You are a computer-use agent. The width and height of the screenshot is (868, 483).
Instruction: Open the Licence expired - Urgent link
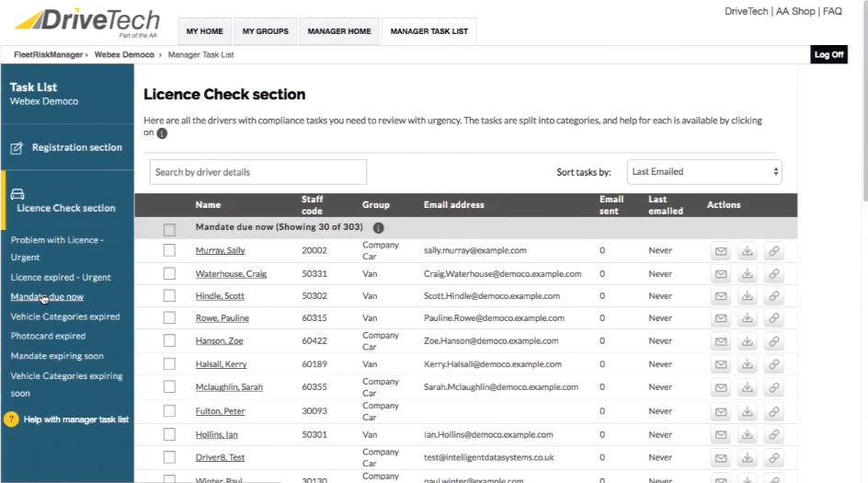coord(61,277)
